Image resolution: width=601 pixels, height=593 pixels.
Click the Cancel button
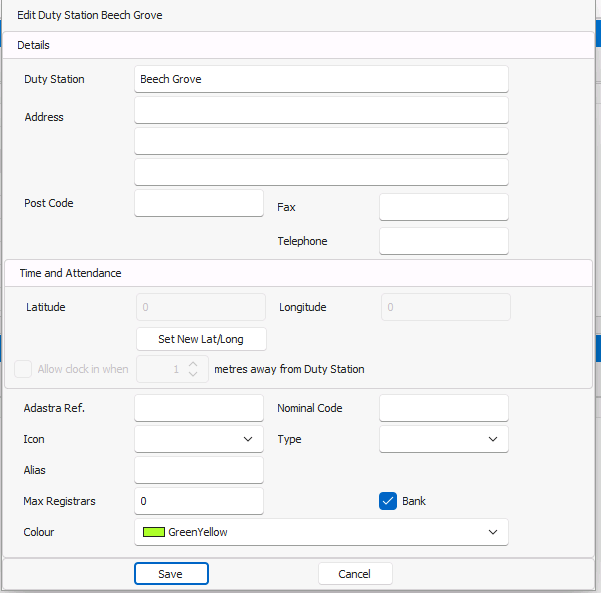tap(355, 574)
